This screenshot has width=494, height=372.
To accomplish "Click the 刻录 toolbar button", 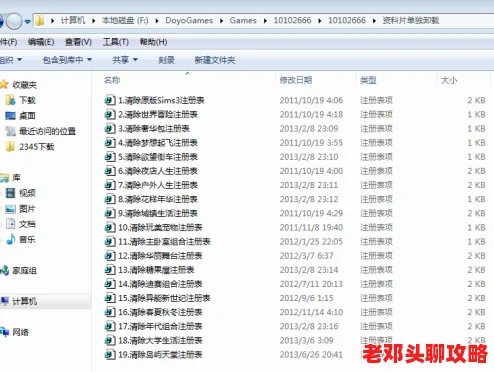I will coord(166,60).
